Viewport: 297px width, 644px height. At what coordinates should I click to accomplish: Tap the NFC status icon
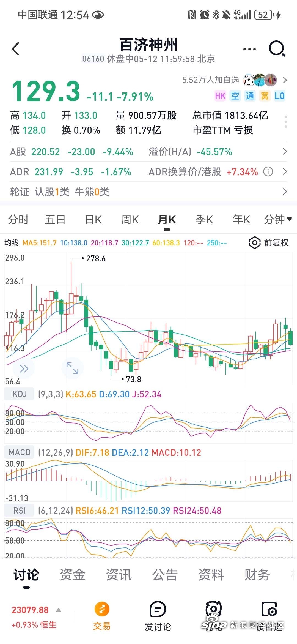tap(192, 15)
